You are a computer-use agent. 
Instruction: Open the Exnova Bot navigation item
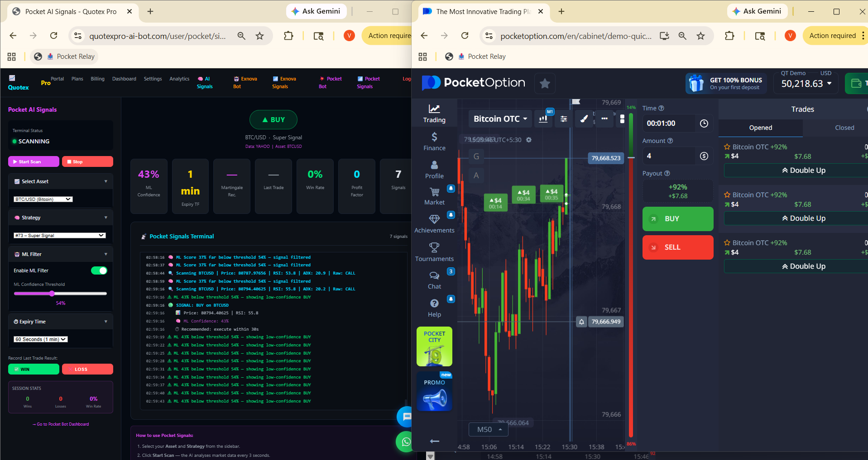[245, 82]
